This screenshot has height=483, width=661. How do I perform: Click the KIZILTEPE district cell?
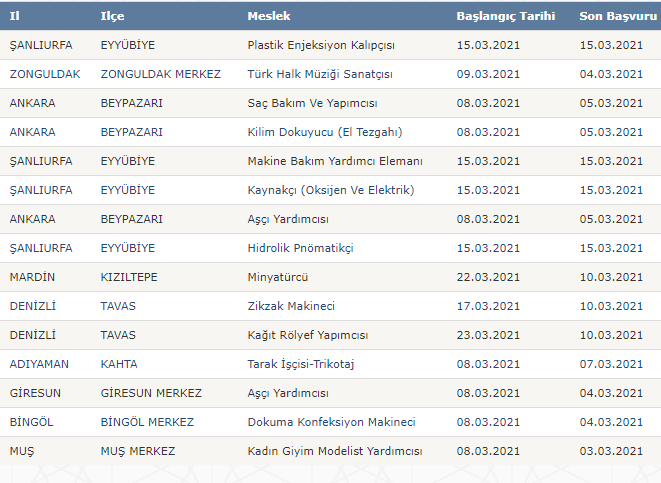pos(129,277)
